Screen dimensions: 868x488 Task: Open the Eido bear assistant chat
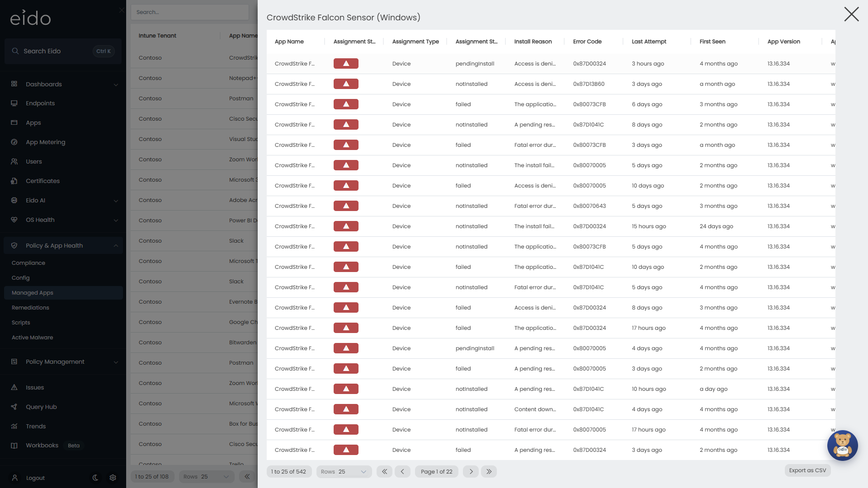842,446
